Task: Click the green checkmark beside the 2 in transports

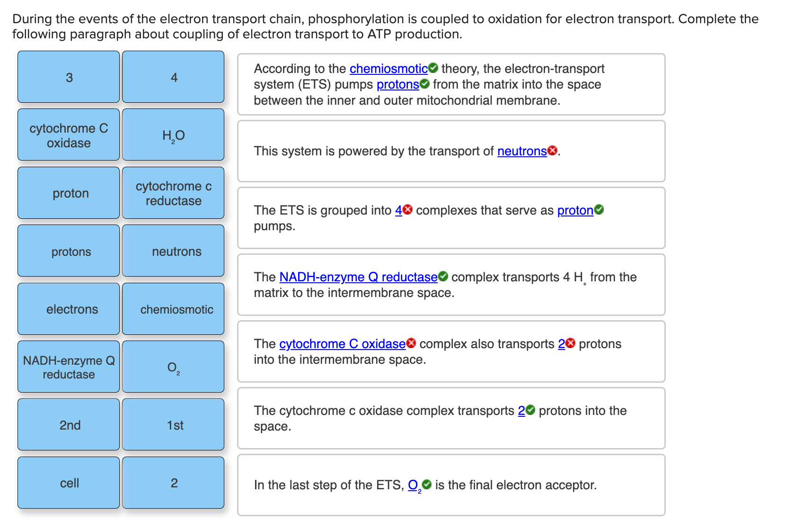Action: tap(531, 411)
